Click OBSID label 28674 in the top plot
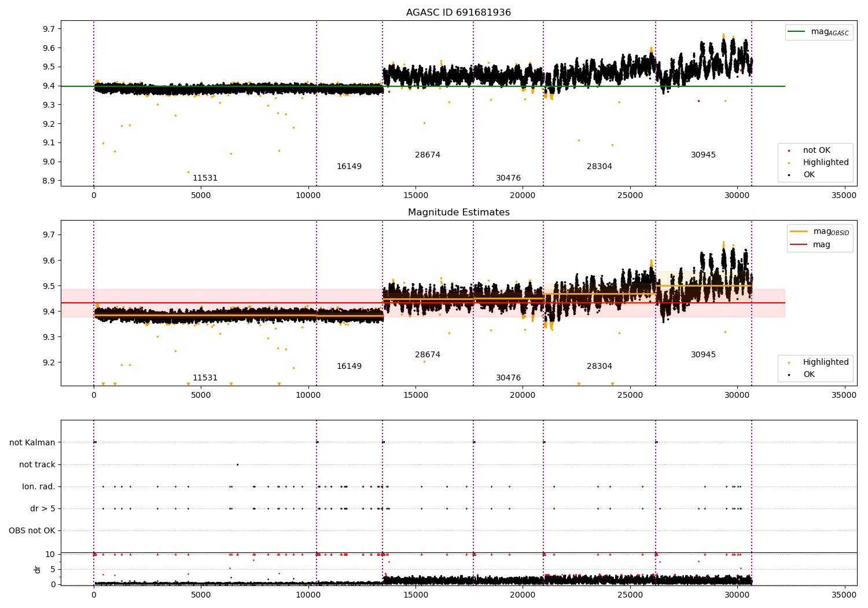The image size is (868, 608). 428,155
